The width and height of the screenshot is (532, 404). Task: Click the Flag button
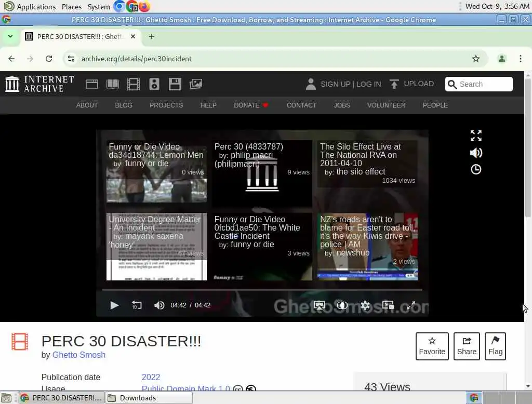pyautogui.click(x=495, y=346)
